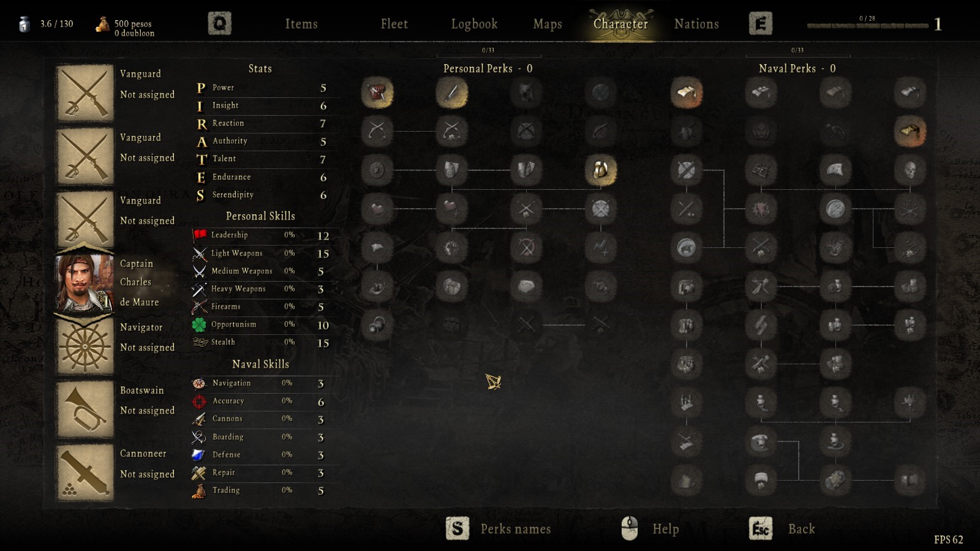The image size is (980, 551).
Task: Select the Navigator ship wheel officer slot
Action: click(85, 346)
